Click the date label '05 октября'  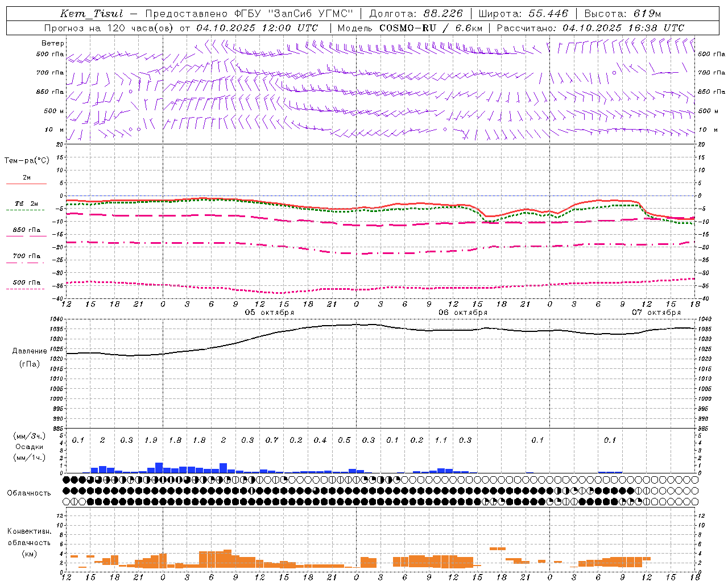[270, 313]
